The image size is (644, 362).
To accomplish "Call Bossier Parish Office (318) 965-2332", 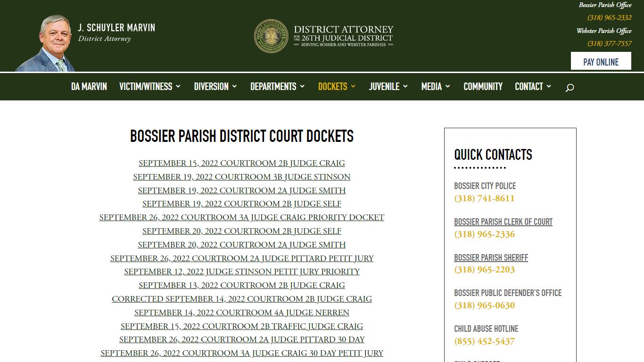I will click(610, 17).
